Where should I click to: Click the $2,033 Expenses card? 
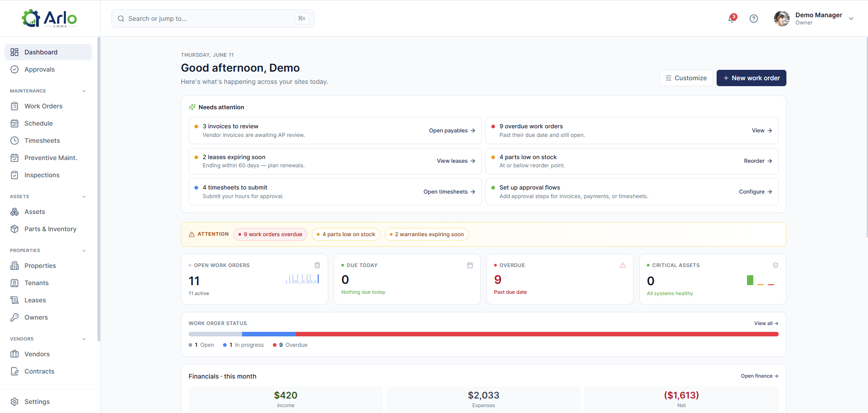click(x=484, y=399)
